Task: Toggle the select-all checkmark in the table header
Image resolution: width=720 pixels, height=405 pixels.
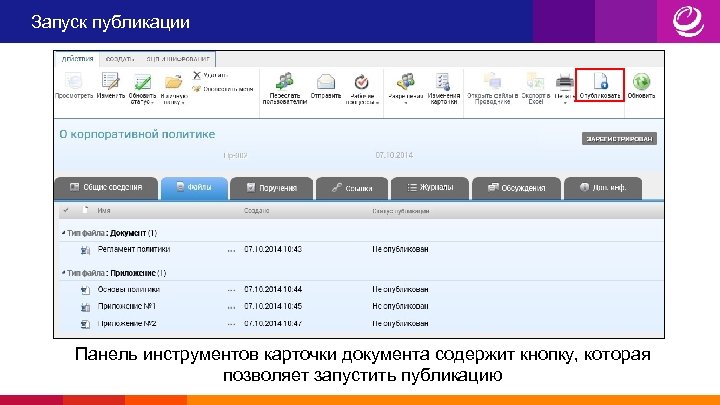Action: tap(66, 210)
